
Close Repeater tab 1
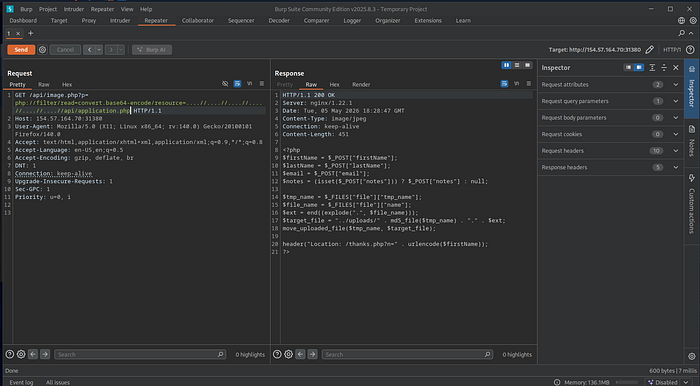[18, 33]
